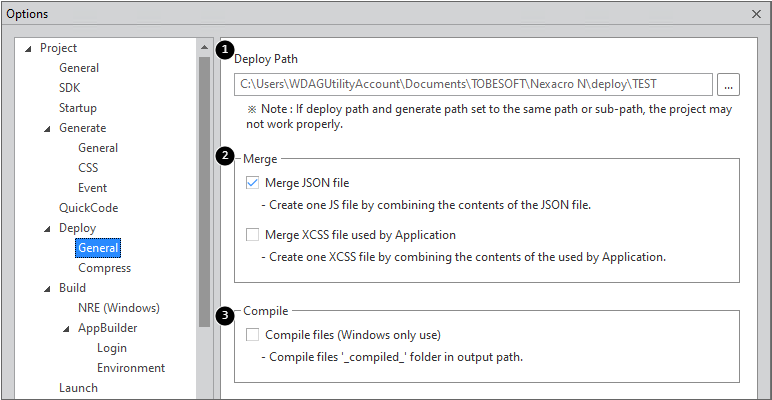Select Compress under Deploy
This screenshot has width=772, height=400.
(104, 268)
